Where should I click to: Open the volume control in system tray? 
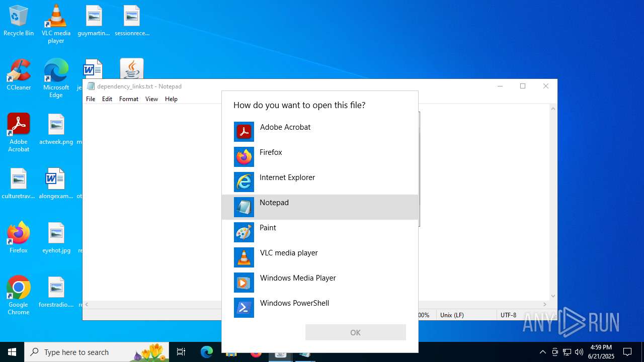click(x=579, y=352)
